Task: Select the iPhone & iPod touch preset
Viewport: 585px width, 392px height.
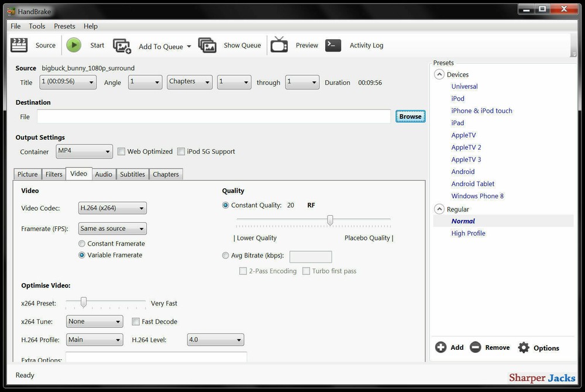Action: tap(481, 111)
